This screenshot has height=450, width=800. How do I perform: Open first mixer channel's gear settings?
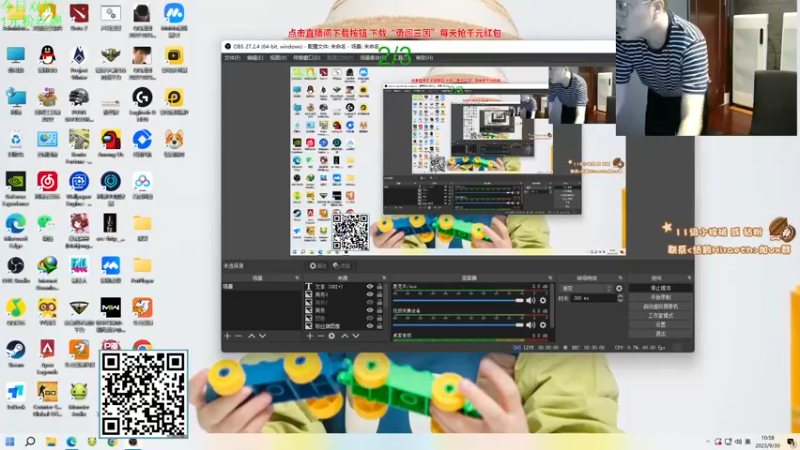[x=543, y=301]
